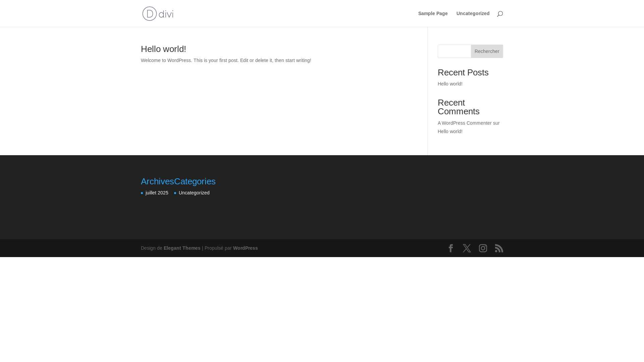Screen dimensions: 644x362
Task: Click the Recent Comments heading
Action: point(459,107)
